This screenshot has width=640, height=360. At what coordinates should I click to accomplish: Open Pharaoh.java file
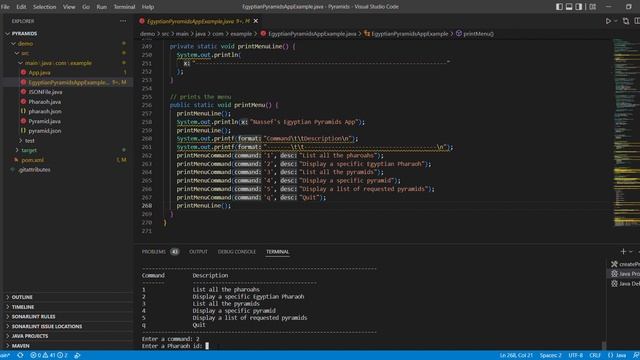[x=44, y=102]
